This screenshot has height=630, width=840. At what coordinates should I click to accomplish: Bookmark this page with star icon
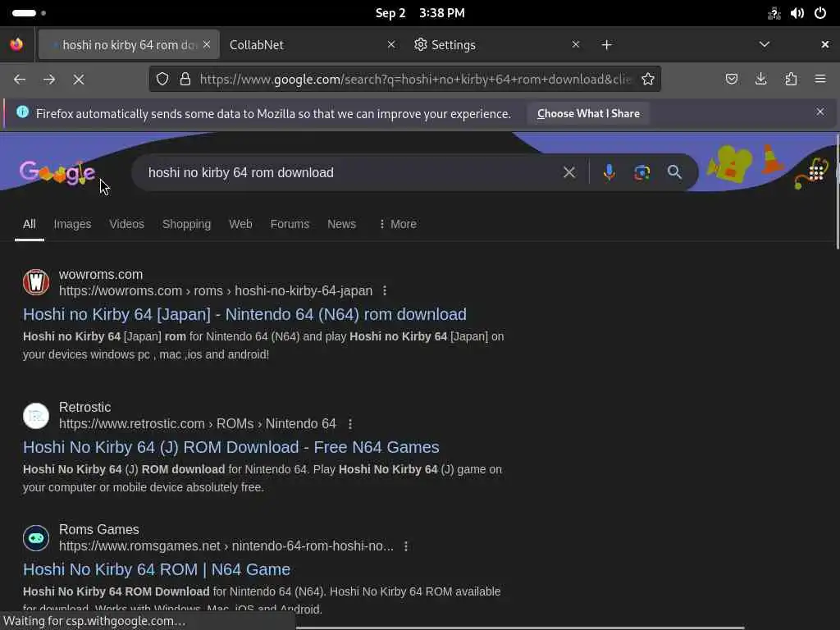[x=648, y=80]
